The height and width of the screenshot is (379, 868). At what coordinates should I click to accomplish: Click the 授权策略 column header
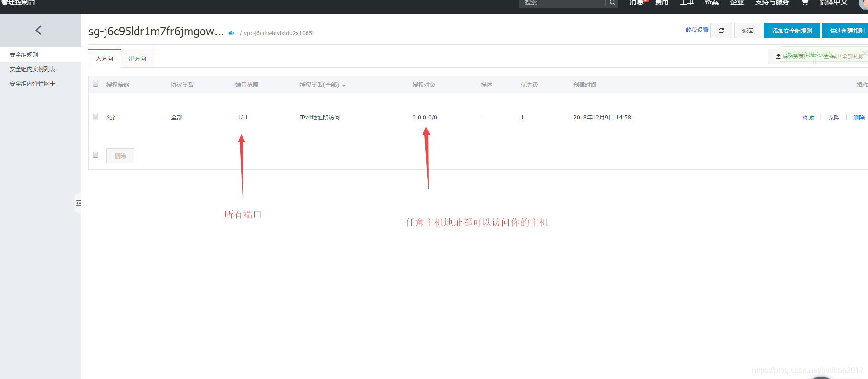[x=118, y=85]
